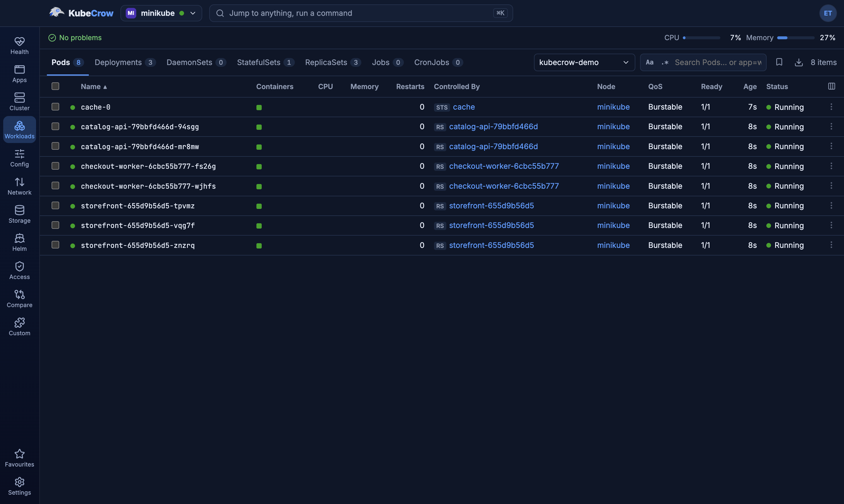The image size is (844, 504).
Task: Open the Network sidebar section
Action: (19, 186)
